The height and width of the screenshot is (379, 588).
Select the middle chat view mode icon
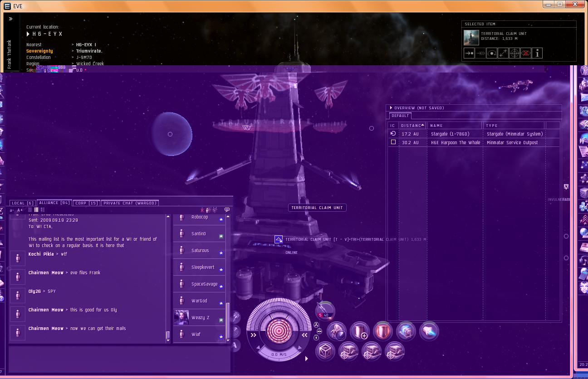36,210
